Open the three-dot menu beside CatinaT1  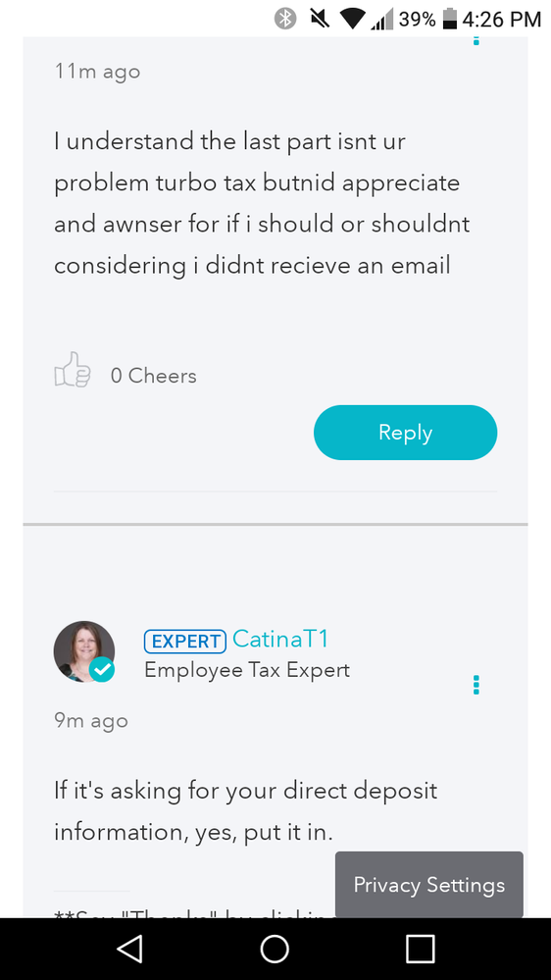[476, 685]
